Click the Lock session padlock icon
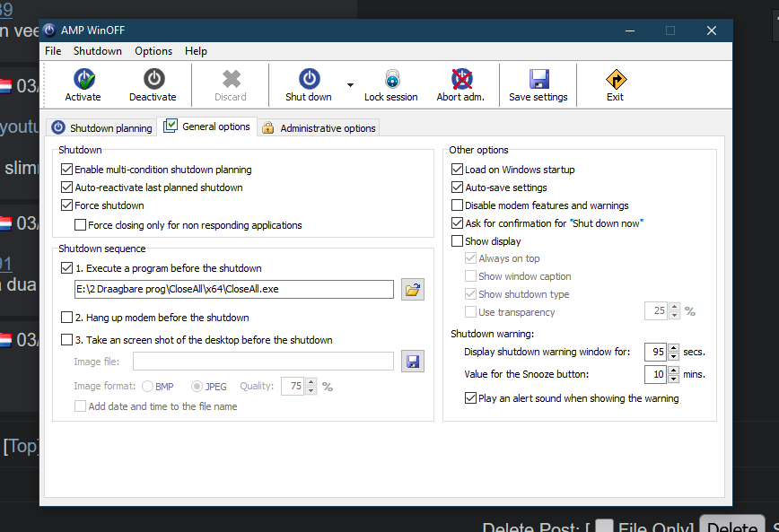The width and height of the screenshot is (779, 532). [392, 79]
